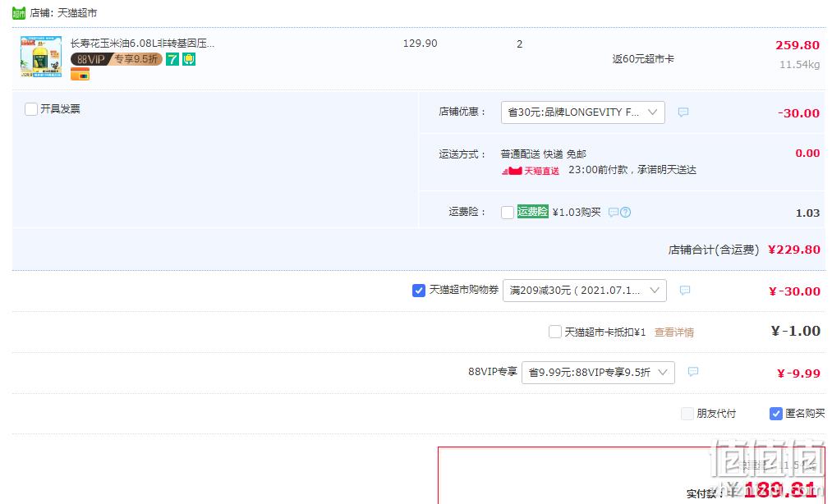Click the question mark help icon for 运费险
Screen dimensions: 832x504
pos(626,213)
